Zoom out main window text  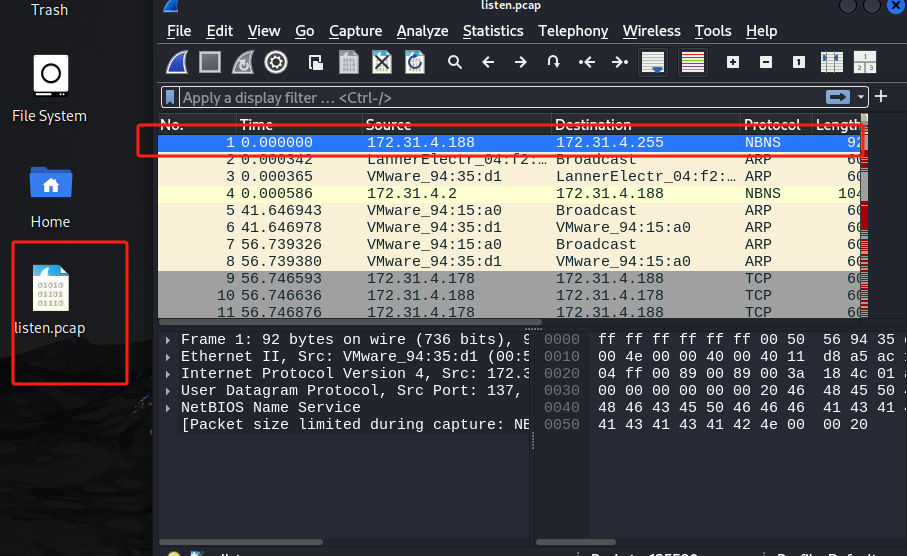click(x=766, y=62)
